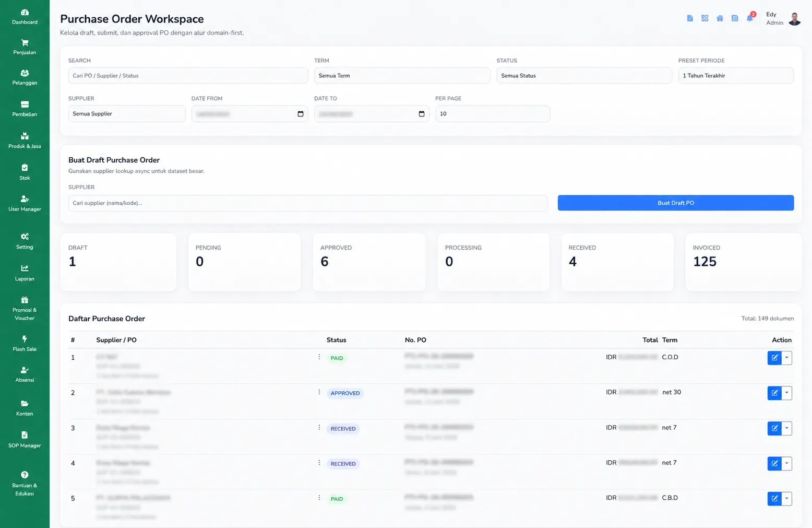Open Bantuan & Edukasi help icon

click(x=25, y=475)
